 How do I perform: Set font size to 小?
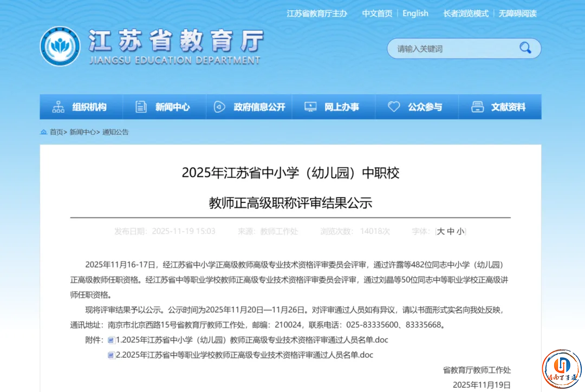pos(460,232)
